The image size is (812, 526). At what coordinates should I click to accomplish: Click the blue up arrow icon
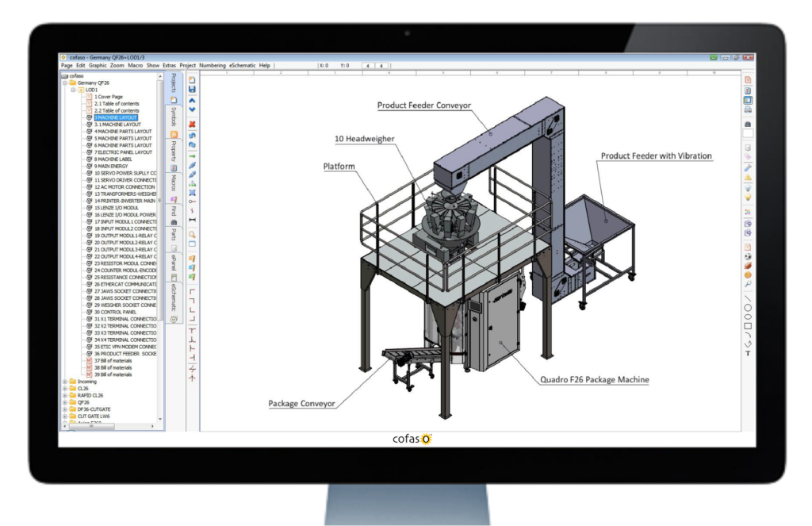[192, 101]
